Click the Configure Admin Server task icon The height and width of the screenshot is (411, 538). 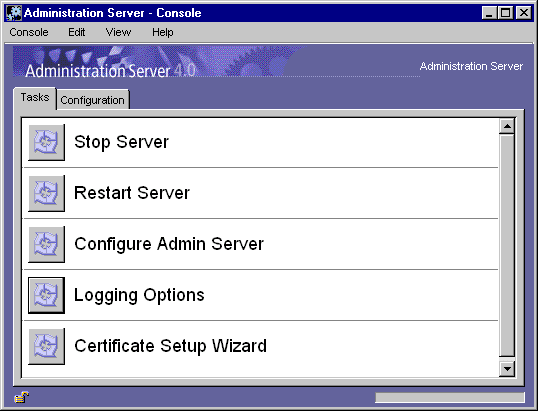click(46, 244)
